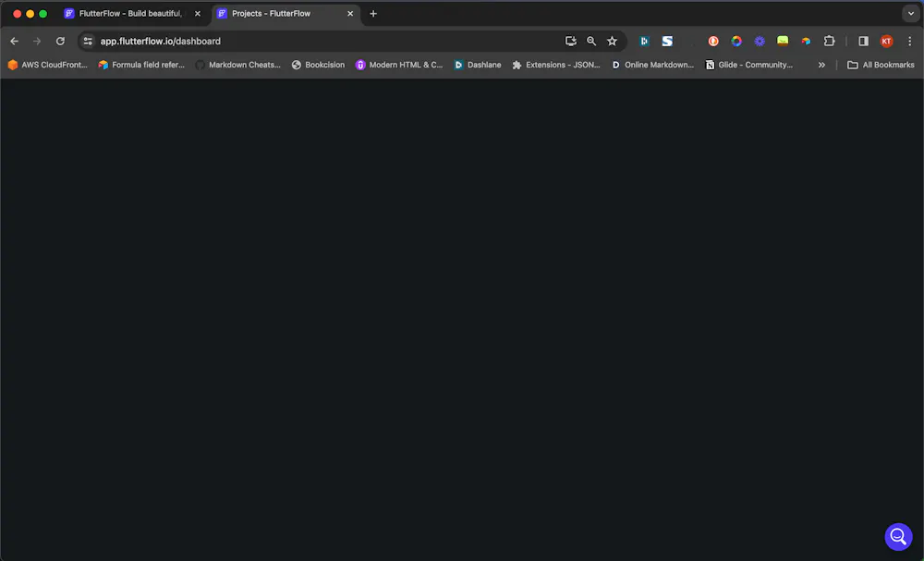Expand the tab search dropdown arrow
924x561 pixels.
(910, 14)
